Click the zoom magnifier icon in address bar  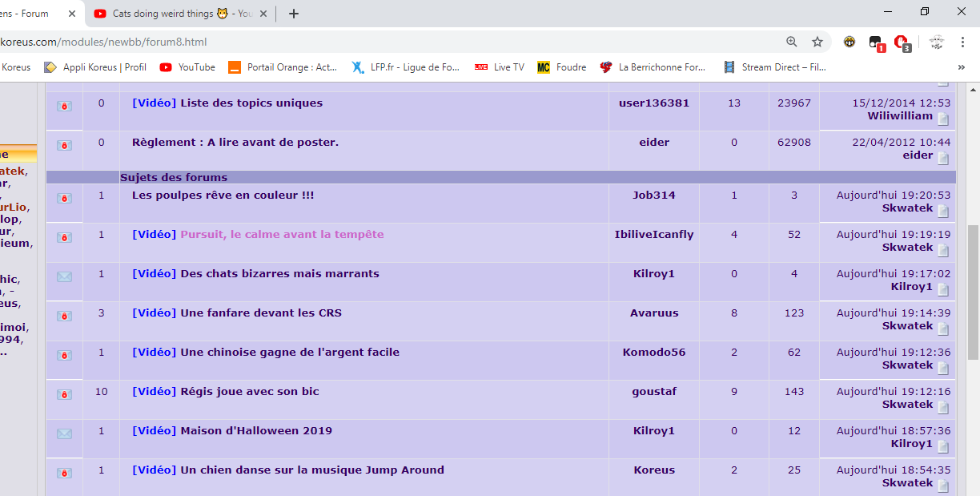[x=791, y=42]
